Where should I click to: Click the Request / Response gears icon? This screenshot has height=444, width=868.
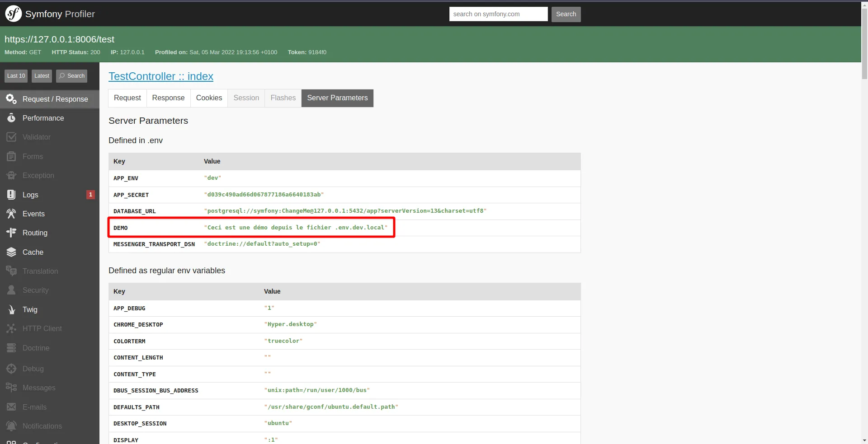click(11, 99)
